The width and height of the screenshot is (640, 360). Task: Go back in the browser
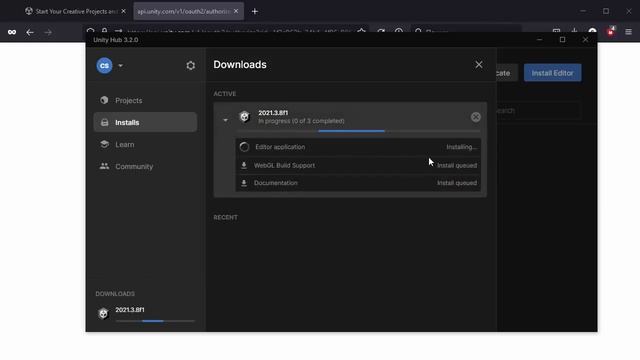(x=30, y=32)
